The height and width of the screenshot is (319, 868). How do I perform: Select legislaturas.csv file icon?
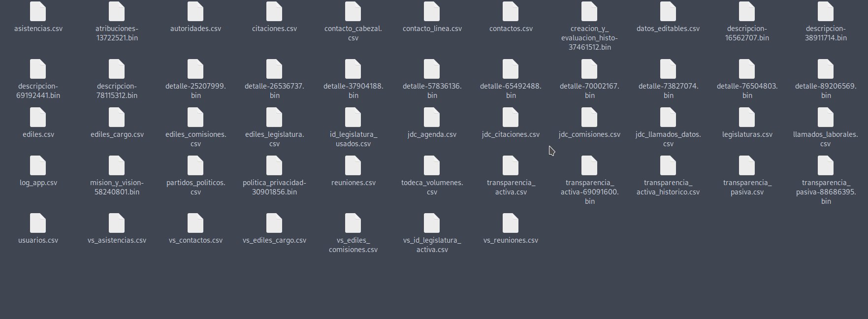747,118
